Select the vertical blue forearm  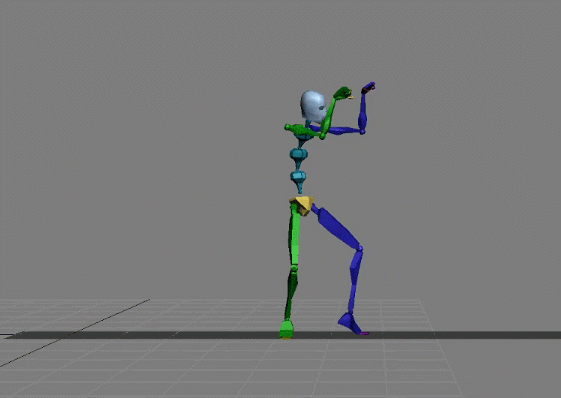coord(363,113)
